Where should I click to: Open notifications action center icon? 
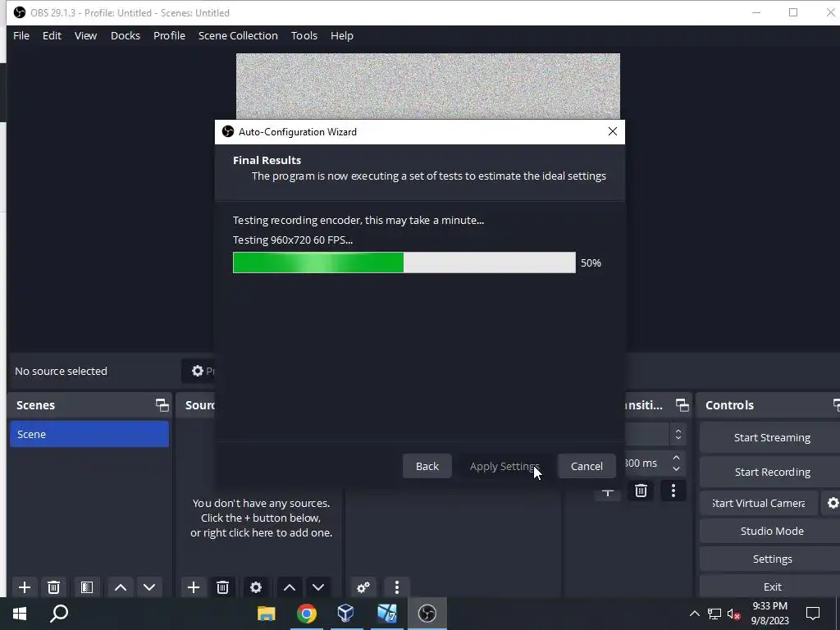click(x=813, y=614)
